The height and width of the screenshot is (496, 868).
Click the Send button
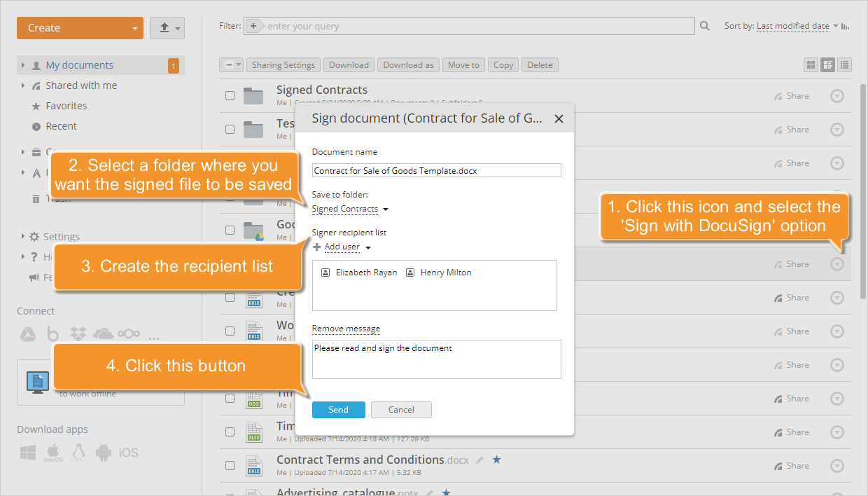338,409
